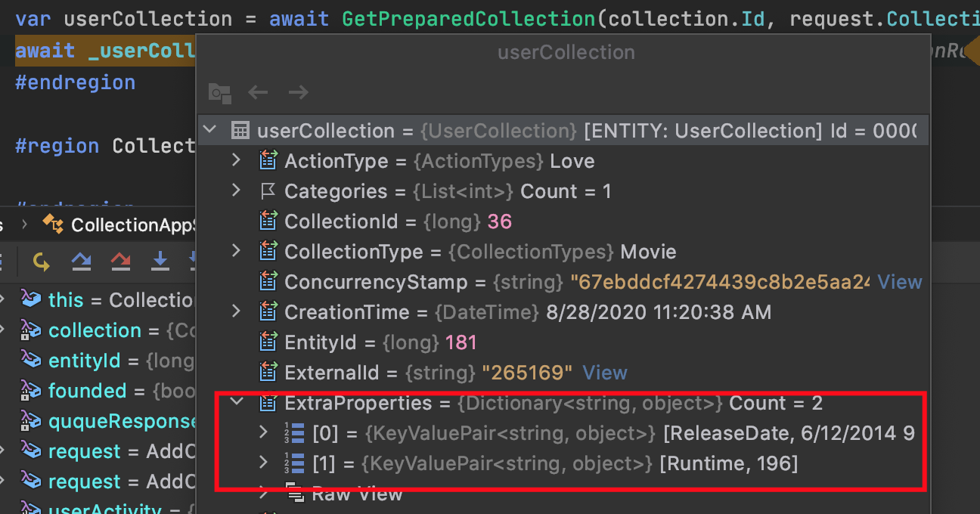The width and height of the screenshot is (980, 514).
Task: Click the blue Step Into down-arrow icon
Action: tap(160, 262)
